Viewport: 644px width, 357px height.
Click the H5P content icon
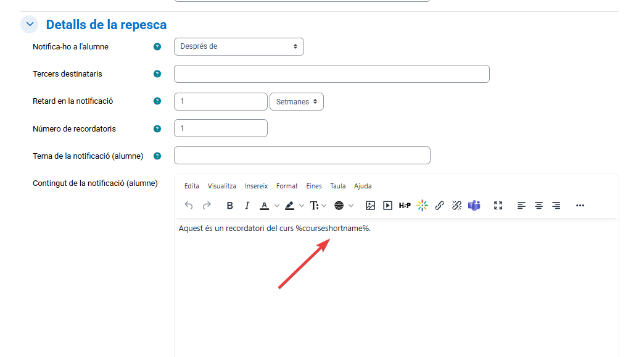(405, 206)
